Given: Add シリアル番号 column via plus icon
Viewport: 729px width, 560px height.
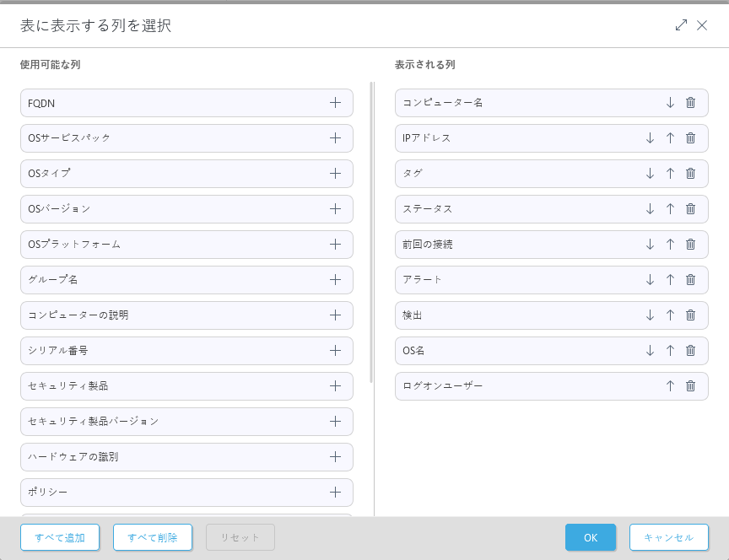Looking at the screenshot, I should tap(335, 351).
